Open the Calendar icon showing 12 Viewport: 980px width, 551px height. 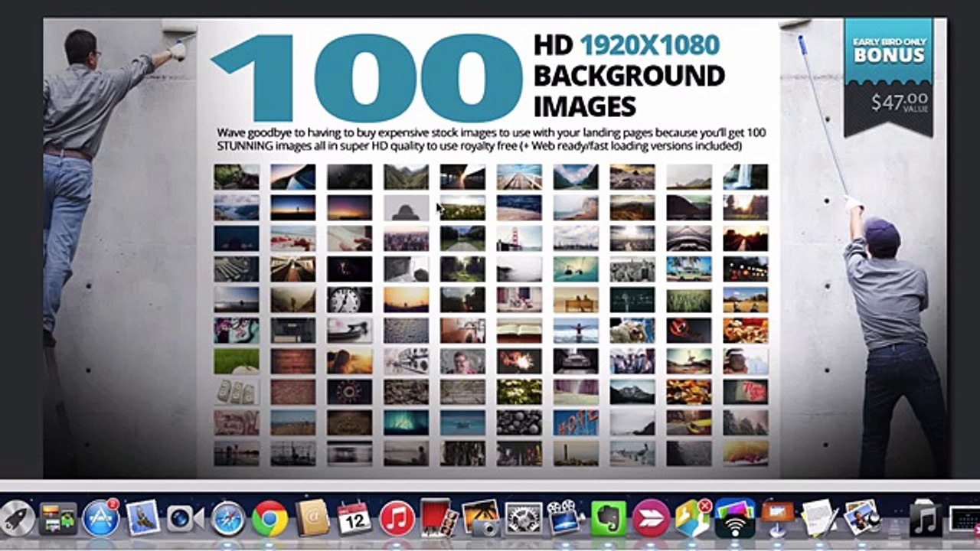coord(354,518)
